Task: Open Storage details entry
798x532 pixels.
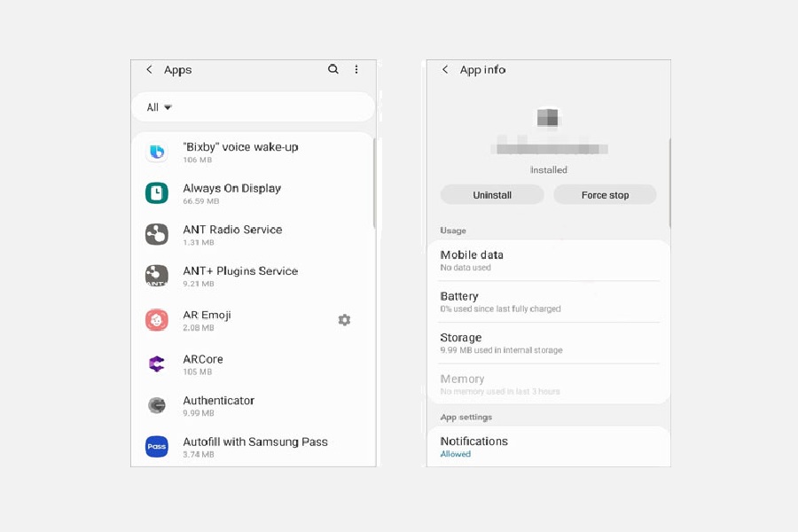Action: [x=548, y=343]
